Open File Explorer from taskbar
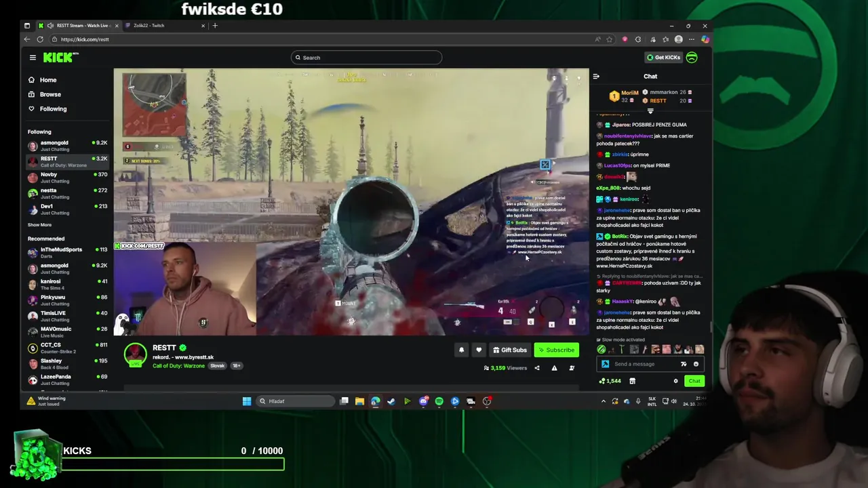 point(359,401)
